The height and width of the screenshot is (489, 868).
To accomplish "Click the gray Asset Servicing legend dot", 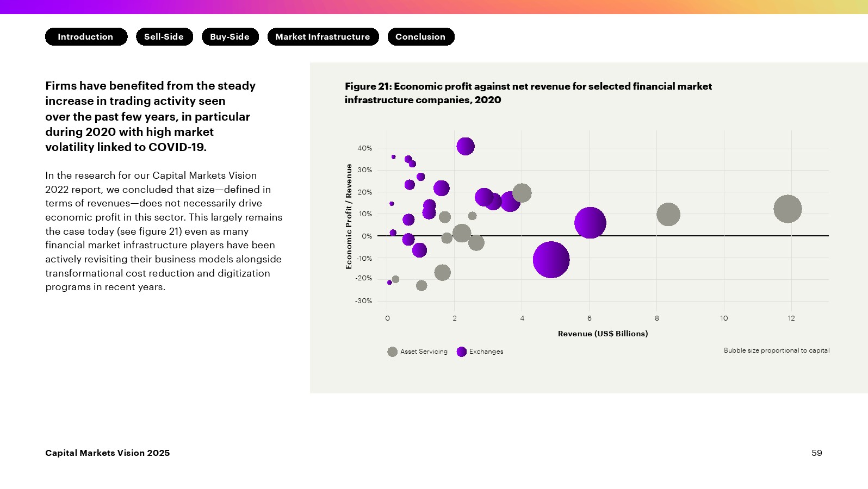I will pos(392,352).
